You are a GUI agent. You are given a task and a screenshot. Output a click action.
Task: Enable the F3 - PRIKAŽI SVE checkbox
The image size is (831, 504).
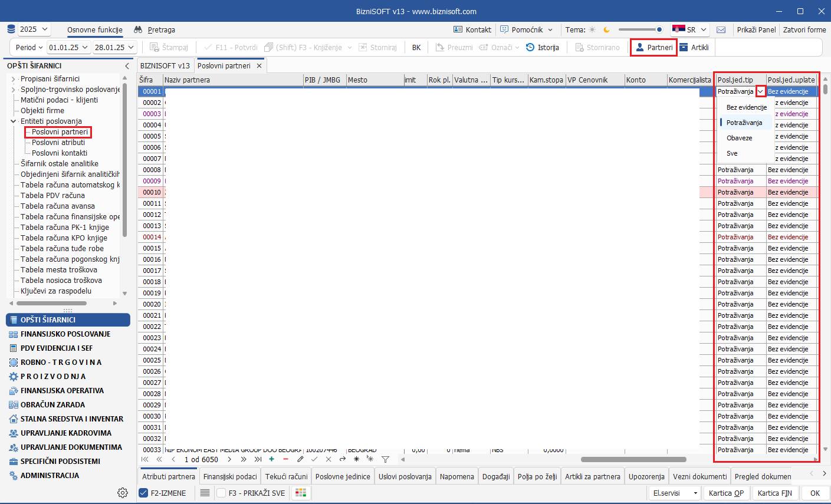pos(221,493)
